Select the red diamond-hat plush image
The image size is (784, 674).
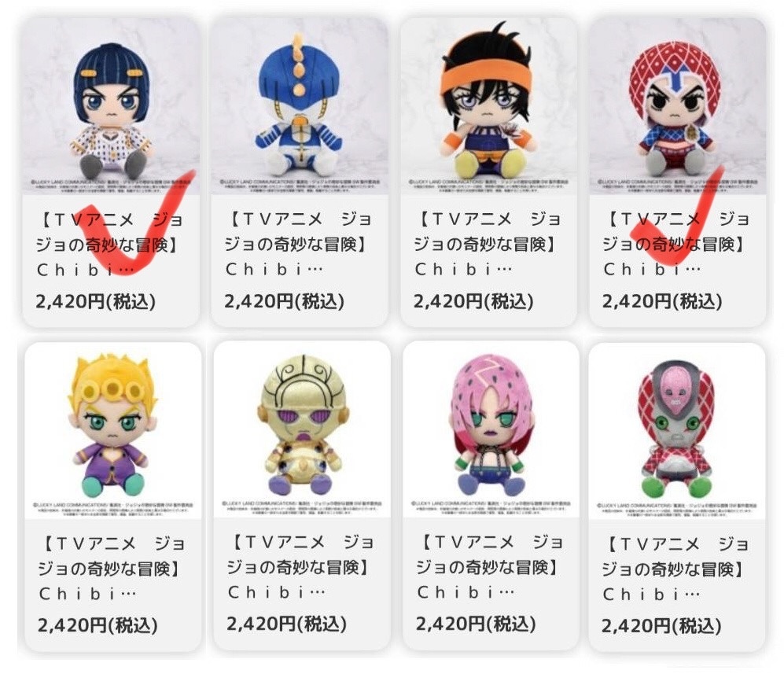(678, 106)
